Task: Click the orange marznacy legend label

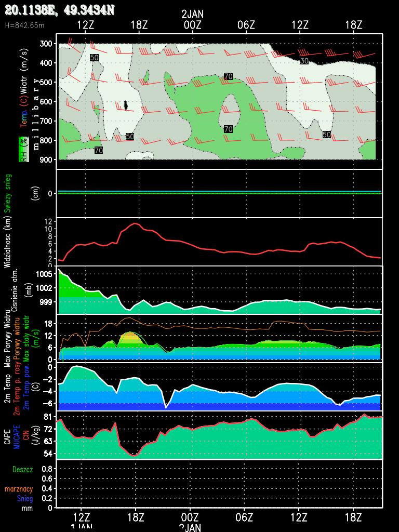Action: pos(19,489)
